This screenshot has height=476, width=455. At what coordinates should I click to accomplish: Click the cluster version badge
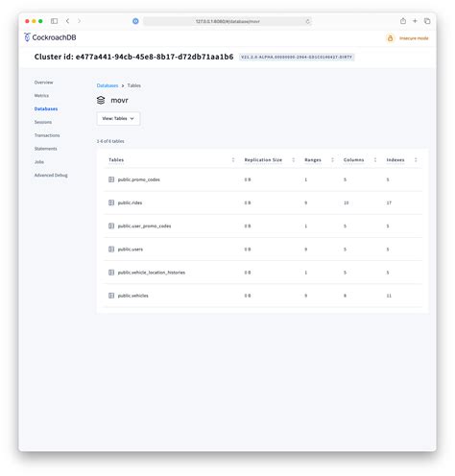click(297, 57)
